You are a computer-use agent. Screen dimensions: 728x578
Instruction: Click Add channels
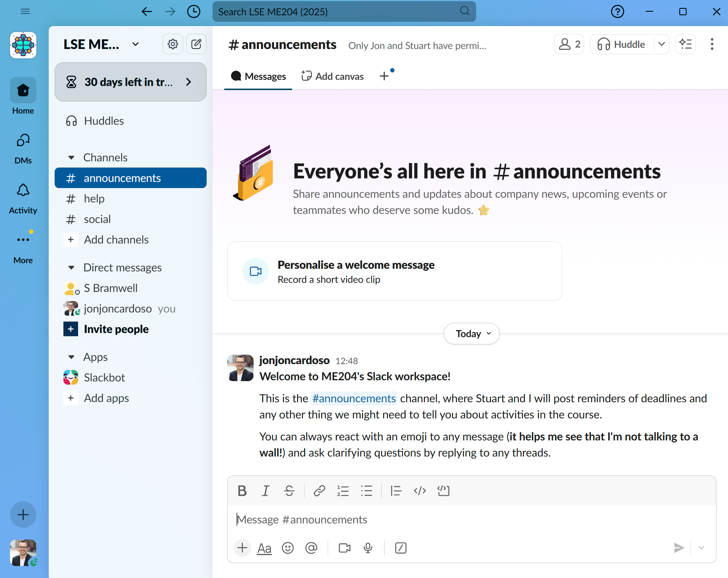tap(130, 240)
